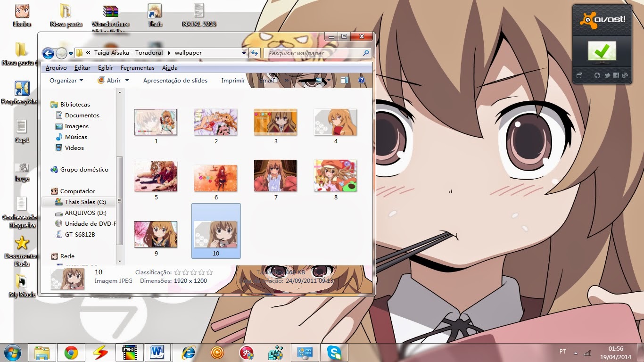Click Imprimir in the toolbar
The image size is (644, 362).
pyautogui.click(x=233, y=81)
